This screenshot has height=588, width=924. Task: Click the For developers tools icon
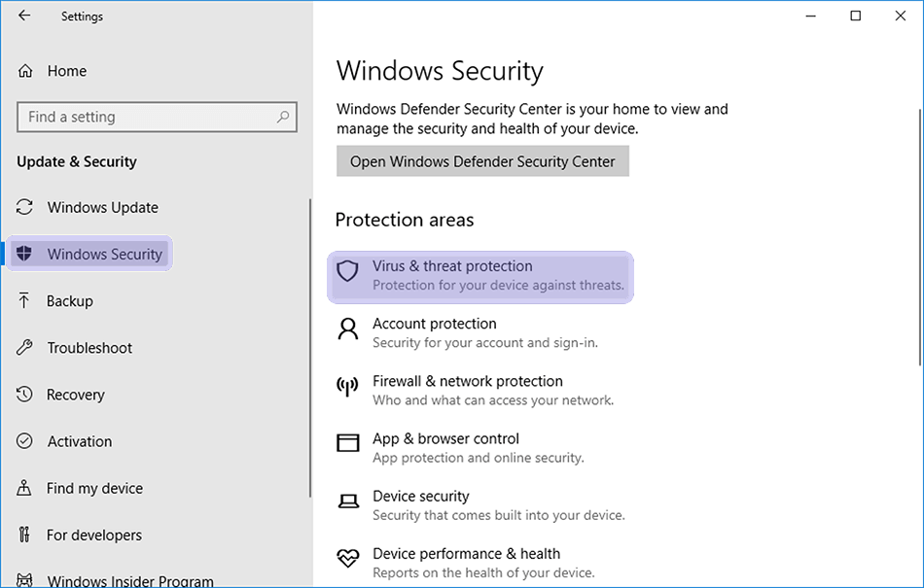click(x=24, y=534)
